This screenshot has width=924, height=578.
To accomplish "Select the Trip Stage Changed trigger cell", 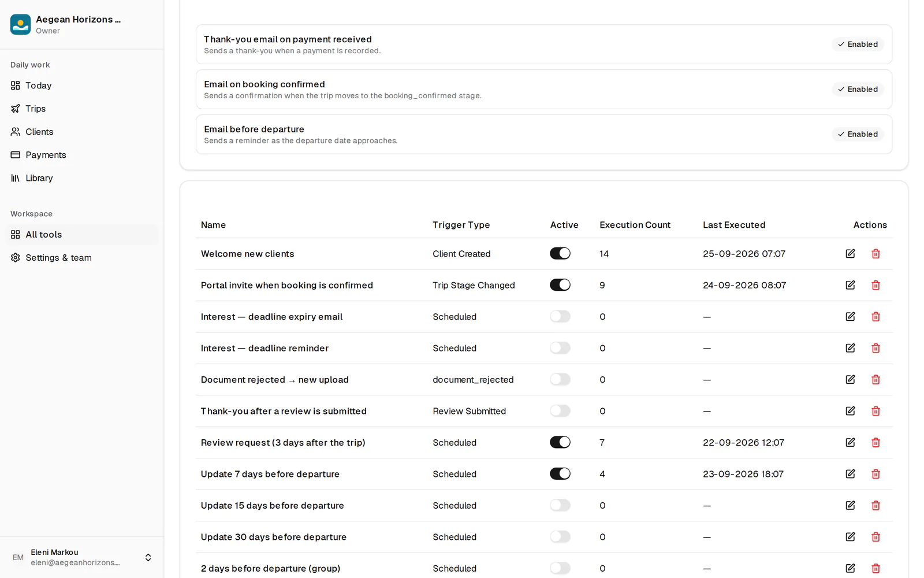I will pos(474,285).
